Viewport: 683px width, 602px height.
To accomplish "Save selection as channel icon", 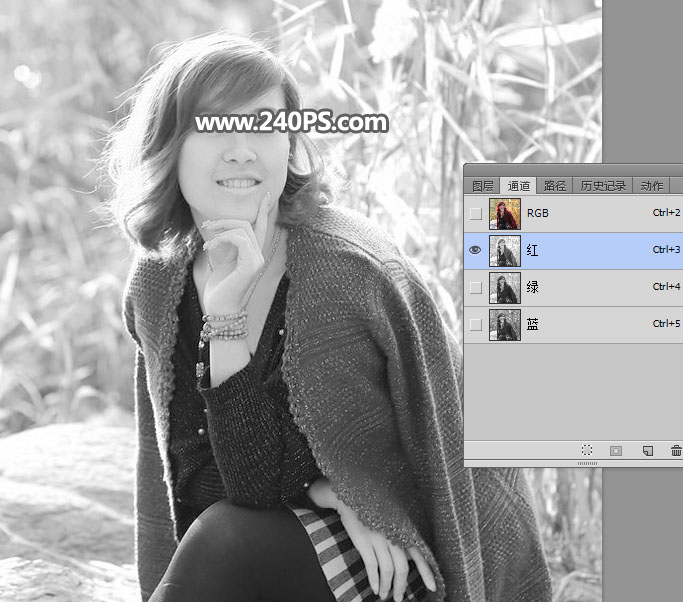I will tap(616, 450).
